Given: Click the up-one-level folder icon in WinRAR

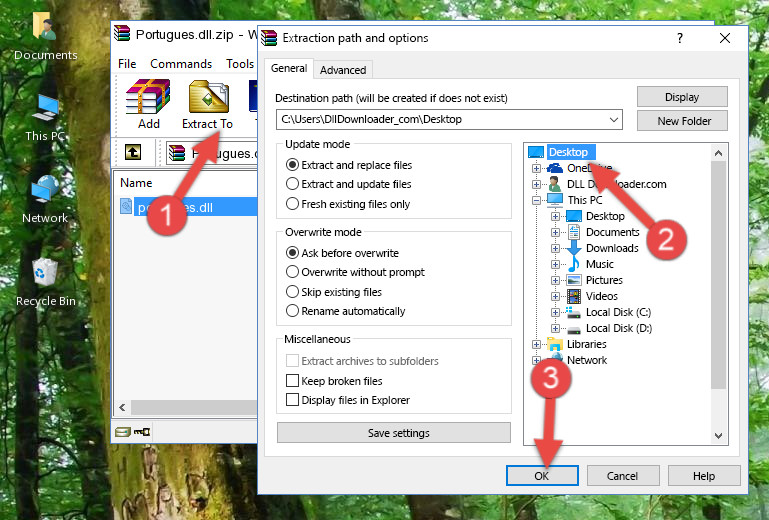Looking at the screenshot, I should 133,153.
